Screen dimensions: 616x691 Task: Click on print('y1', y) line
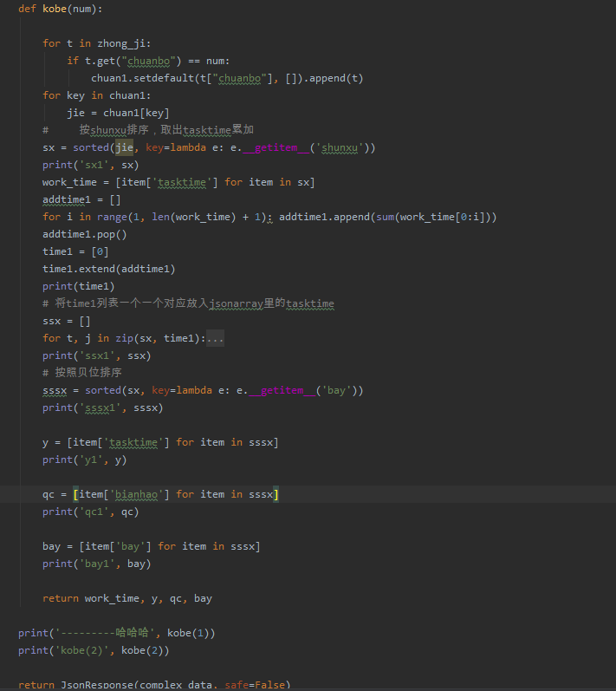click(x=85, y=460)
